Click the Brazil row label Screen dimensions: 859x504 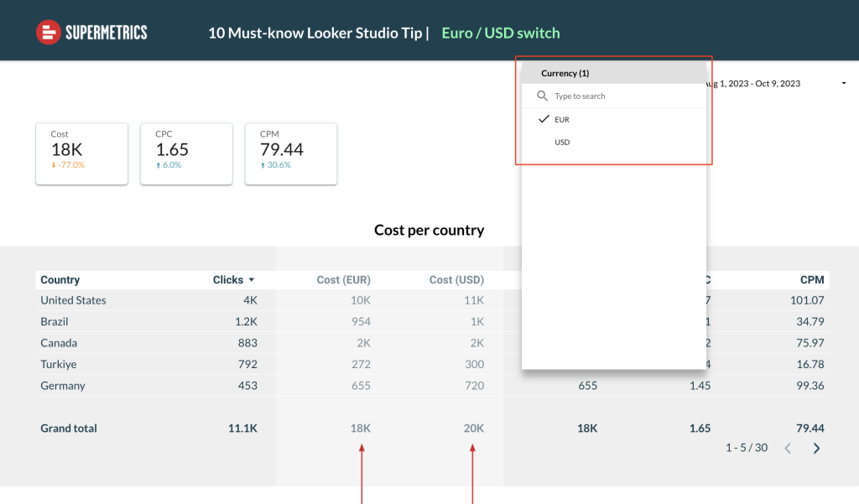pos(55,321)
